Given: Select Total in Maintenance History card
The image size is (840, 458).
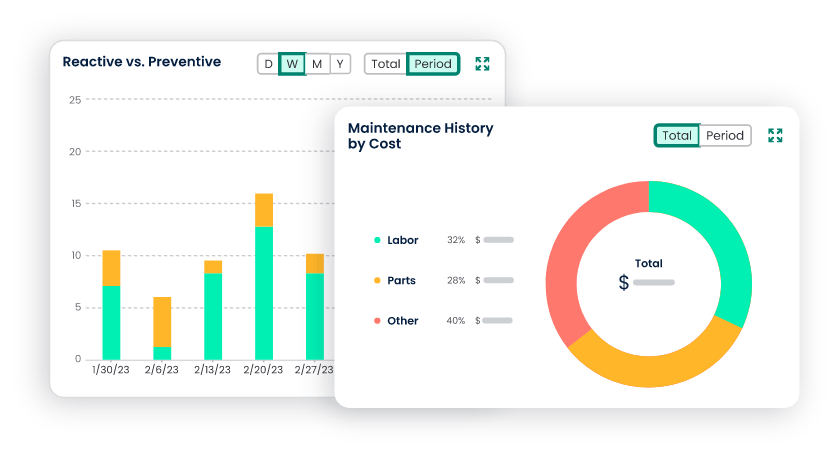Looking at the screenshot, I should pyautogui.click(x=677, y=136).
